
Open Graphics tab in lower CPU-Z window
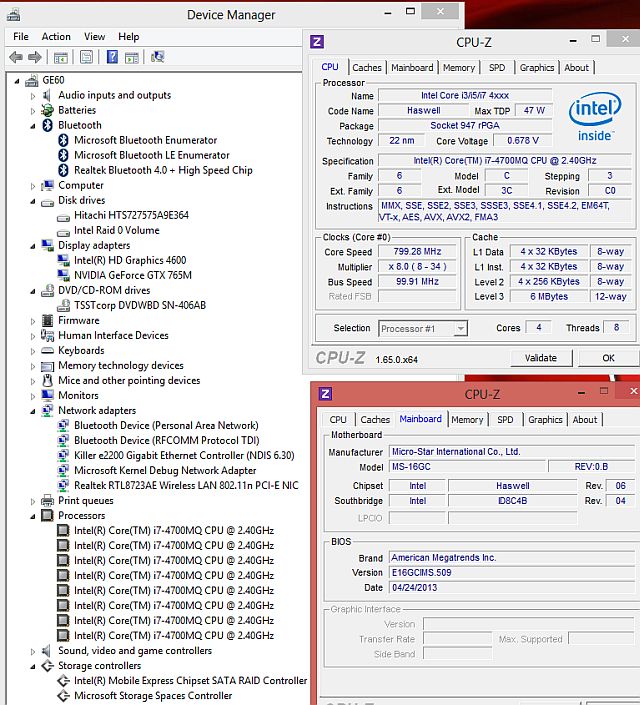coord(545,419)
